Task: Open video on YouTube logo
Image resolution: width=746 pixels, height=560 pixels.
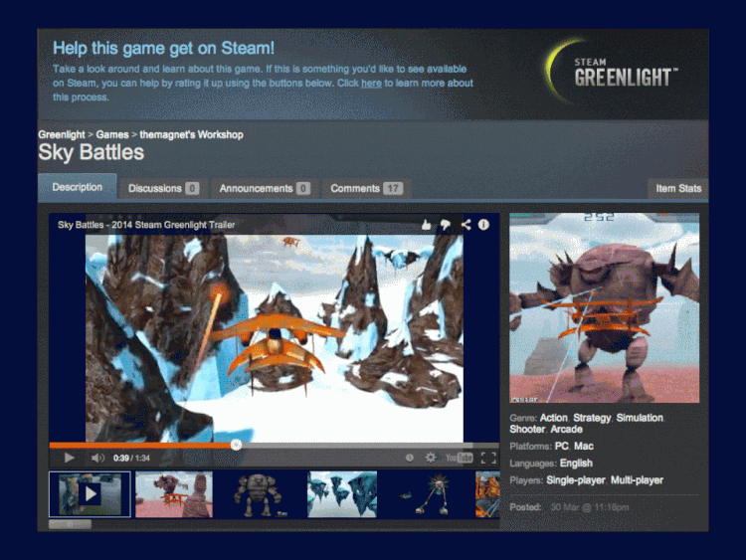Action: (460, 458)
